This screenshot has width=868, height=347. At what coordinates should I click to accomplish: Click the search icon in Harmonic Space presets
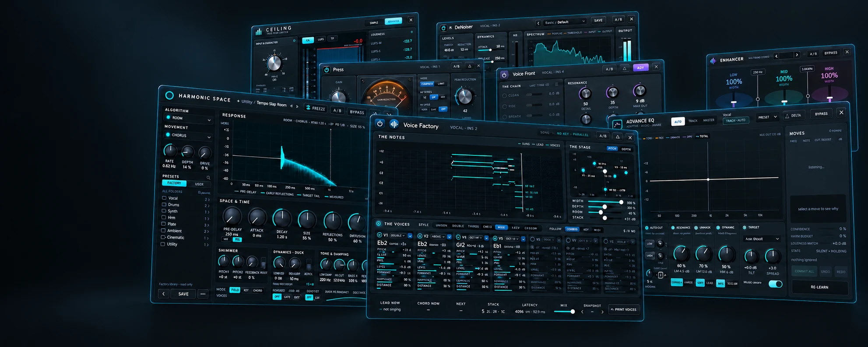tap(208, 178)
